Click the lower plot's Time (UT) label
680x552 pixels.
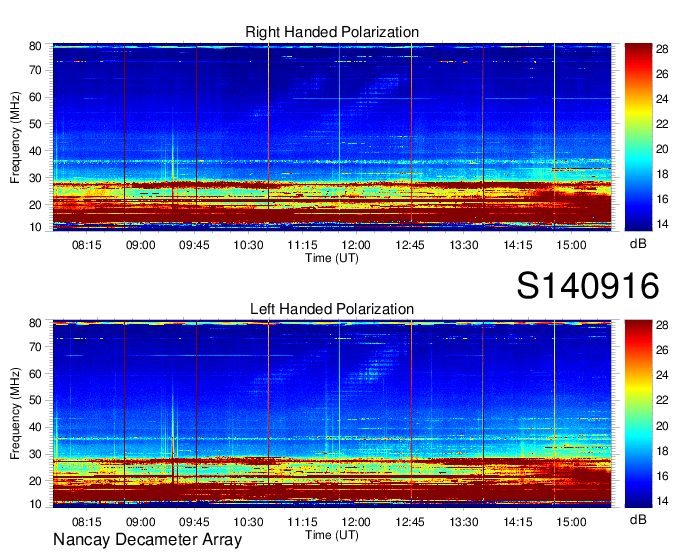pyautogui.click(x=332, y=535)
